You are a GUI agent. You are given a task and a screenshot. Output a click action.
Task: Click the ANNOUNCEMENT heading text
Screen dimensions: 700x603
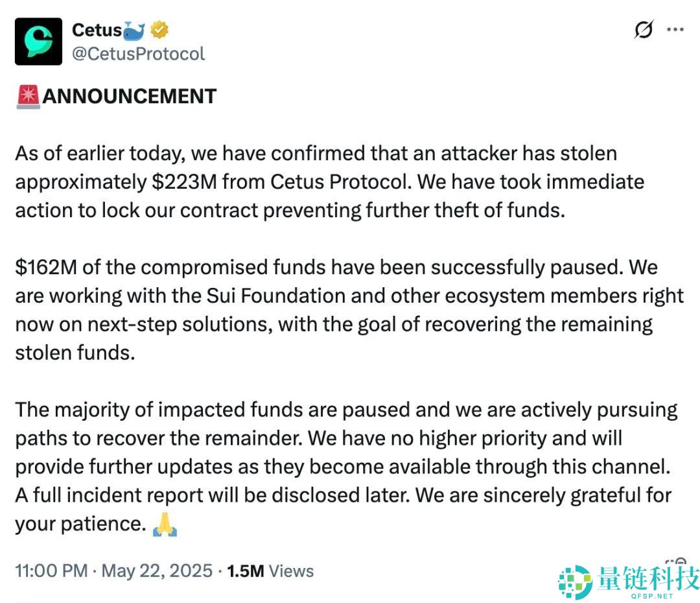coord(129,96)
